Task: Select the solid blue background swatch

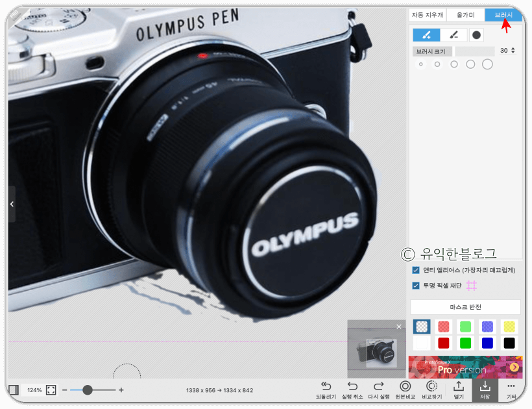Action: click(487, 343)
